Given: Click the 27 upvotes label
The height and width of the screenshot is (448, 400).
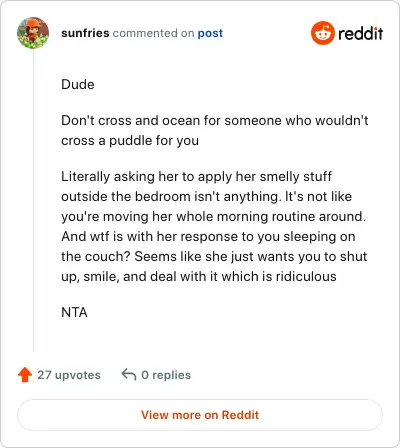Looking at the screenshot, I should click(69, 375).
